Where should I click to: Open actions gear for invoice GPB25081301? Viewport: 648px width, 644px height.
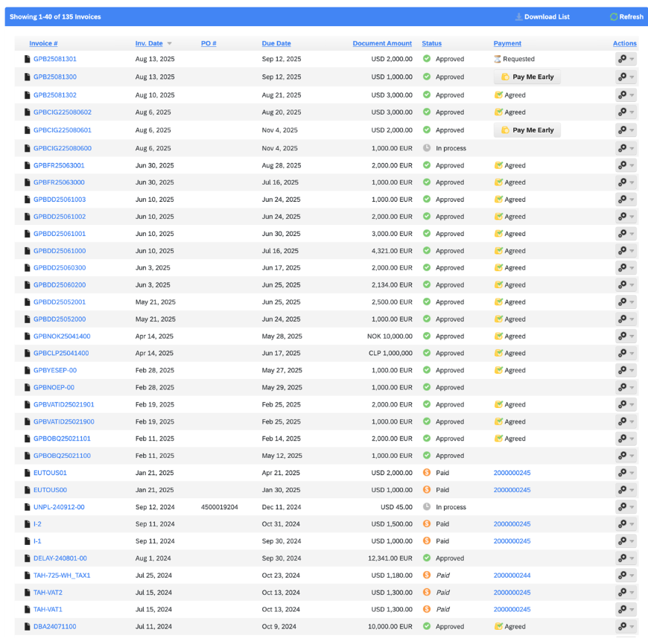pos(623,59)
